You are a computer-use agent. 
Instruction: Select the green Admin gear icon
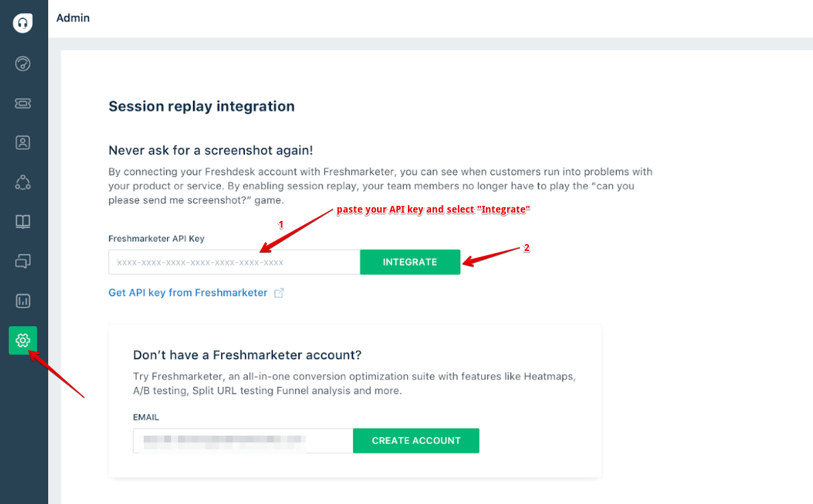pyautogui.click(x=23, y=340)
